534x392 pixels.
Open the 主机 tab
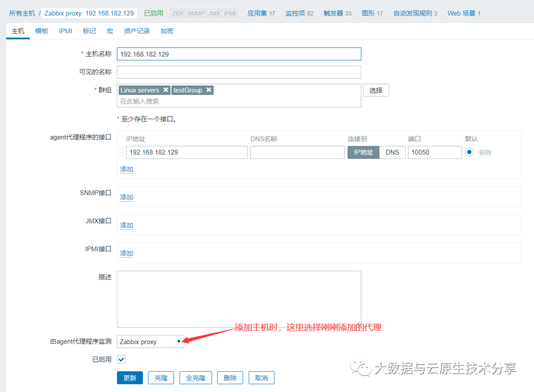click(x=18, y=31)
